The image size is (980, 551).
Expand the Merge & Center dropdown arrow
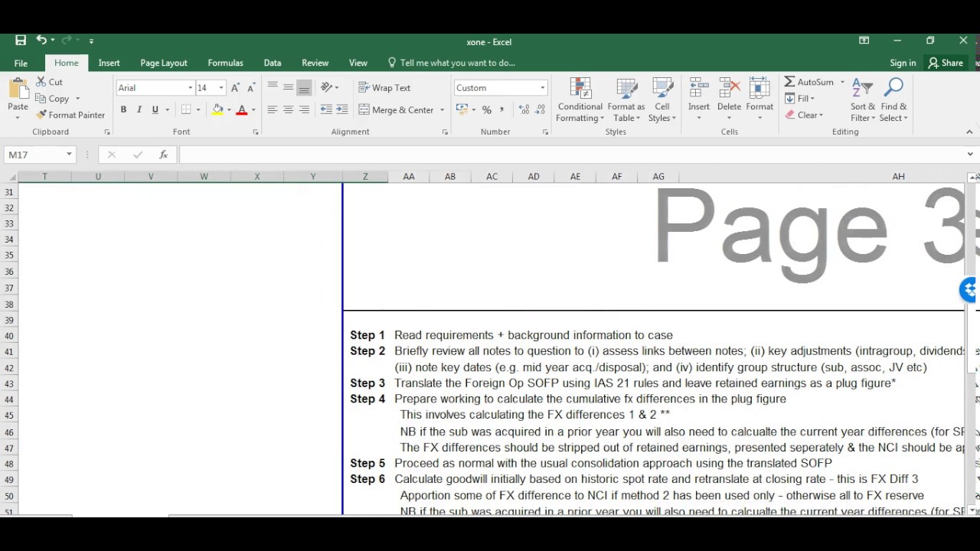(442, 110)
